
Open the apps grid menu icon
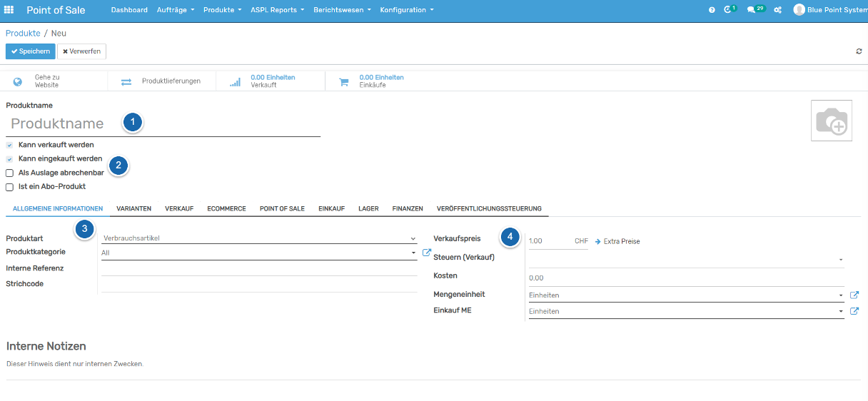click(x=9, y=10)
